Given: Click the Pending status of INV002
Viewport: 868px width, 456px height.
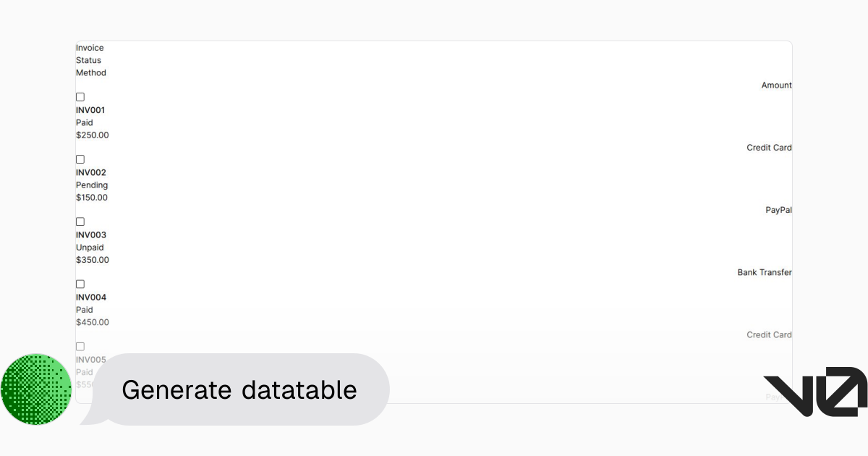Looking at the screenshot, I should pos(92,185).
